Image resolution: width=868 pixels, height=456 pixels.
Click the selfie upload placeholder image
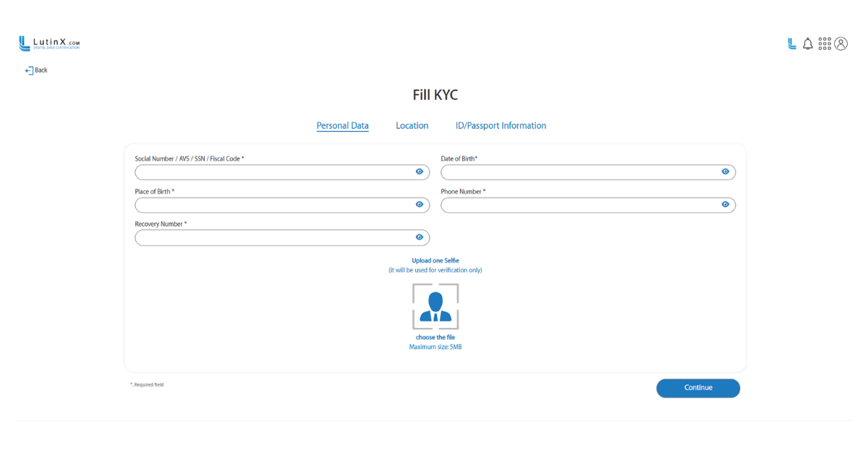point(435,306)
